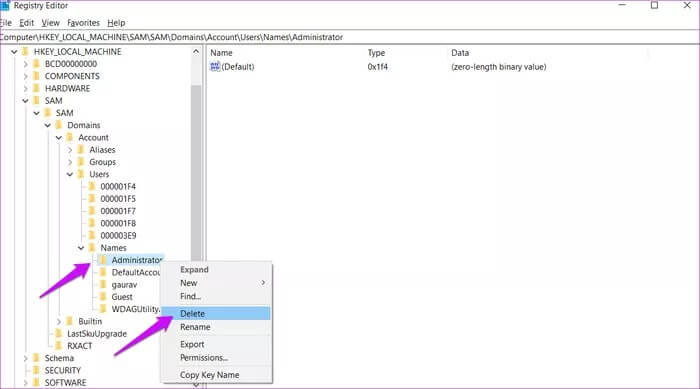The height and width of the screenshot is (389, 700).
Task: Expand the Builtin key arrow
Action: 59,322
